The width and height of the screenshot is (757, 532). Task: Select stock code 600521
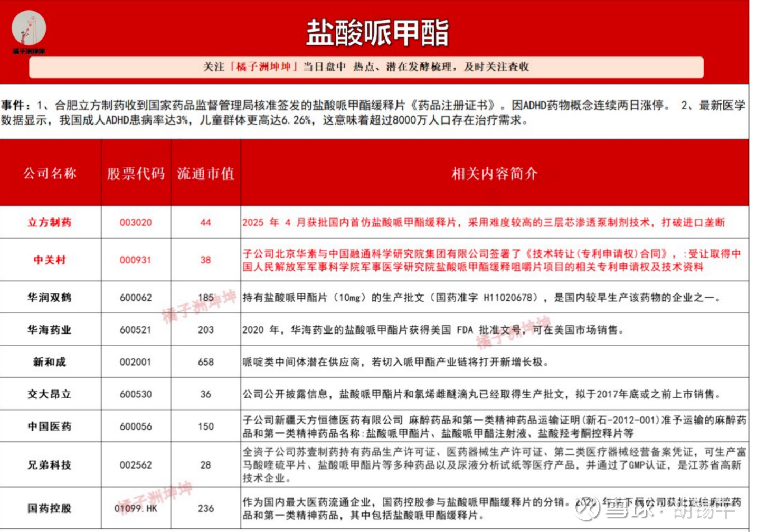tap(136, 329)
